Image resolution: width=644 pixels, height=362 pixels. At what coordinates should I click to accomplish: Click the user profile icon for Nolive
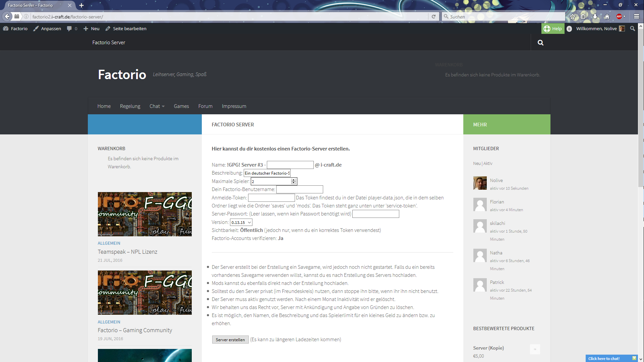coord(479,183)
